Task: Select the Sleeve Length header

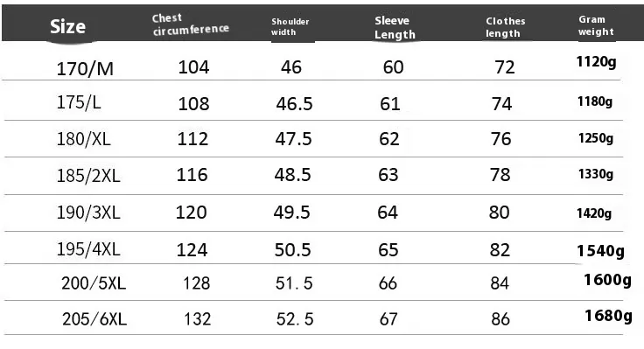Action: point(395,27)
